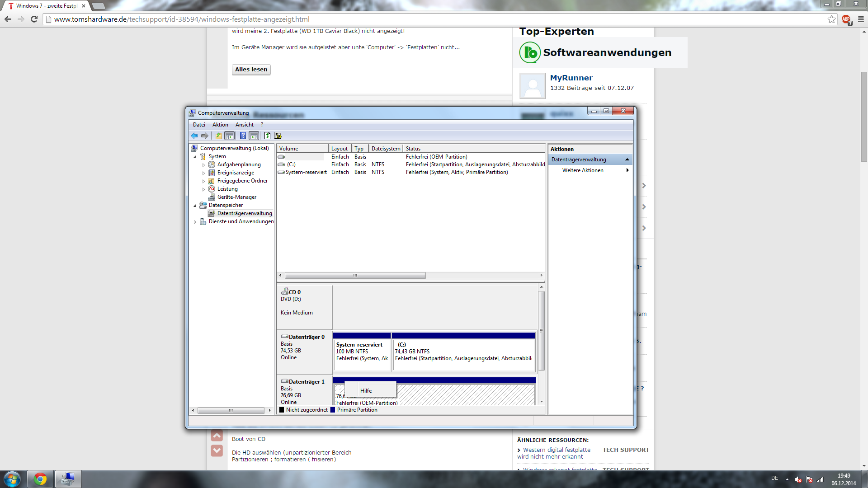Screen dimensions: 868x488
Task: Click the blue back arrow in Computerverwaltung toolbar
Action: pyautogui.click(x=194, y=136)
